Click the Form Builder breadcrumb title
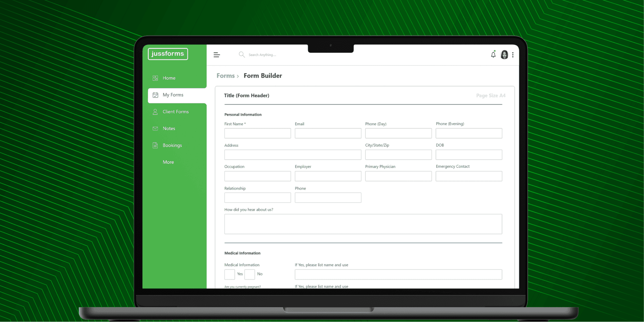The height and width of the screenshot is (322, 644). tap(263, 76)
